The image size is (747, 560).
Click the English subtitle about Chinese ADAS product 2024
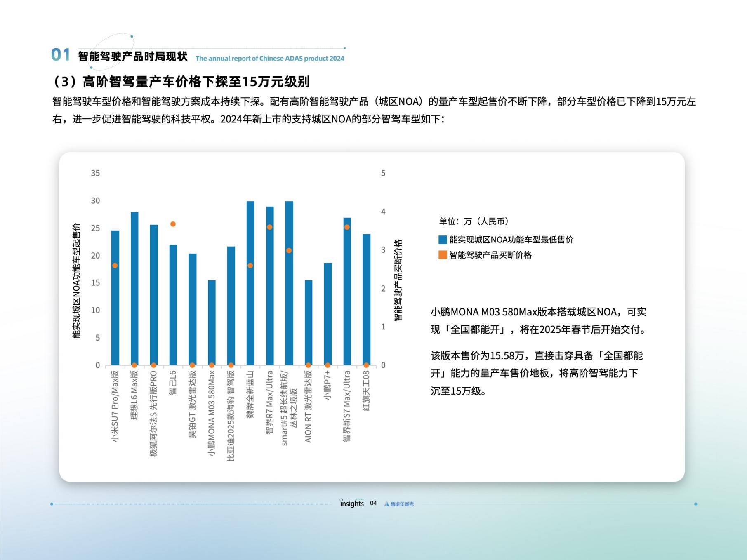(x=270, y=59)
